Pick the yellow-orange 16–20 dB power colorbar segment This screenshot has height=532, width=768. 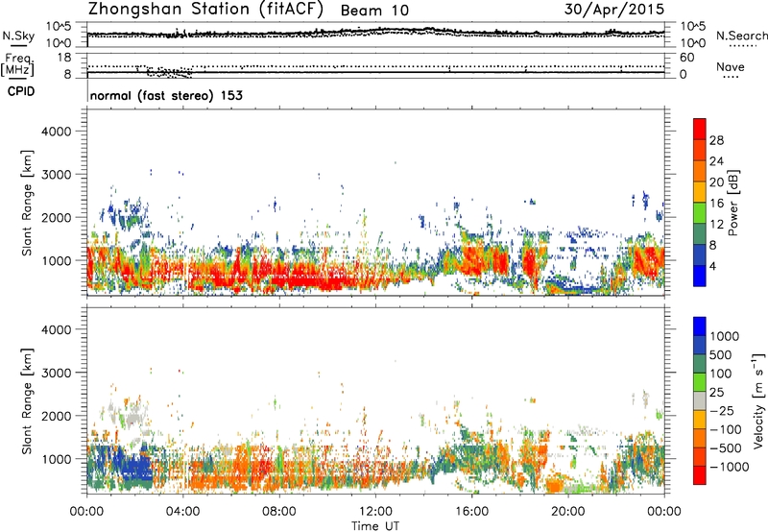click(700, 192)
